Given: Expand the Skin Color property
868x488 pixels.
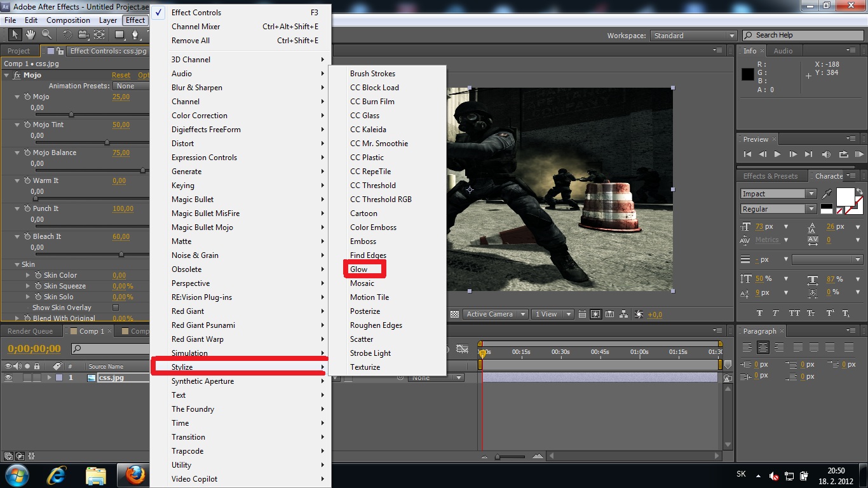Looking at the screenshot, I should (28, 275).
